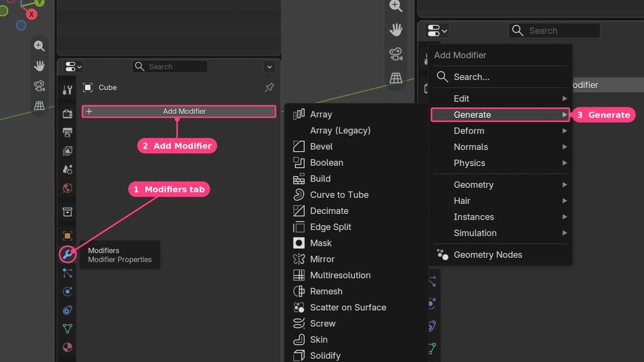Click the red X axis gizmo ball
Viewport: 644px width, 362px height.
[32, 14]
